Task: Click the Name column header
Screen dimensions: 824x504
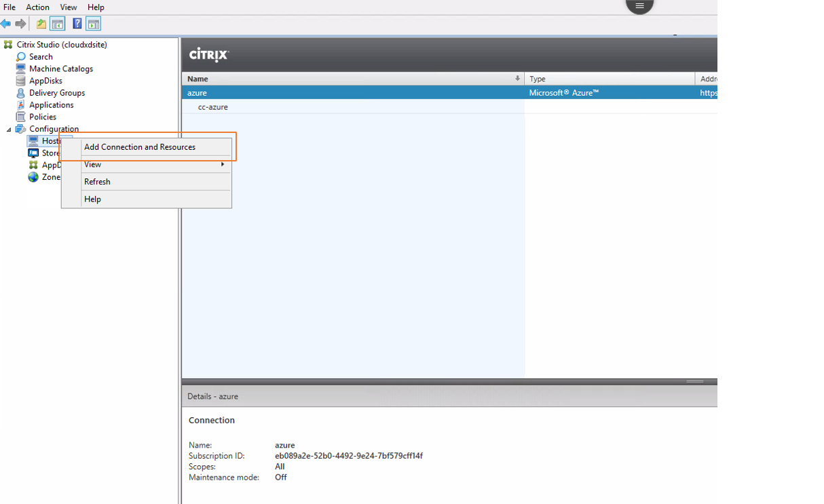Action: coord(353,79)
